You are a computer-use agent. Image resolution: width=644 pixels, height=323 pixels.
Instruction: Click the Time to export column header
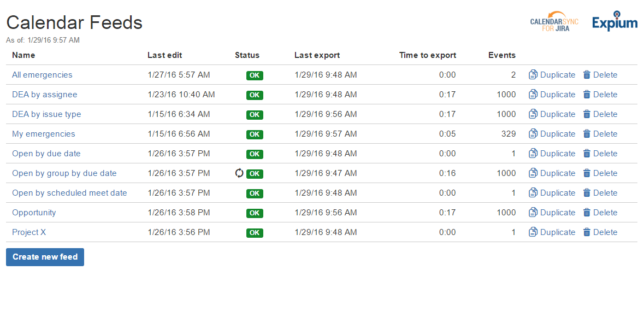click(428, 56)
